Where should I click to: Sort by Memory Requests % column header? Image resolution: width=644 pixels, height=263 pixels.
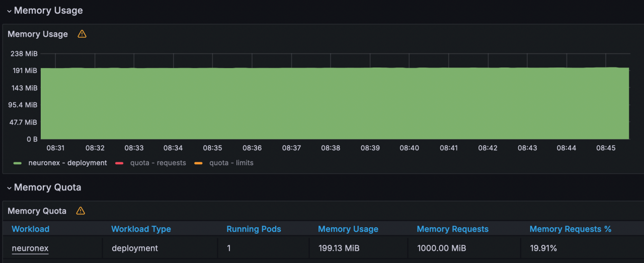(570, 229)
